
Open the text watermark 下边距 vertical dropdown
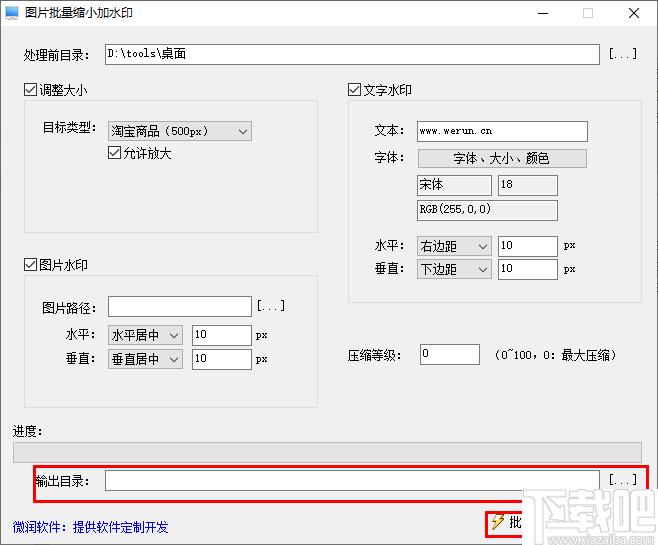[454, 269]
